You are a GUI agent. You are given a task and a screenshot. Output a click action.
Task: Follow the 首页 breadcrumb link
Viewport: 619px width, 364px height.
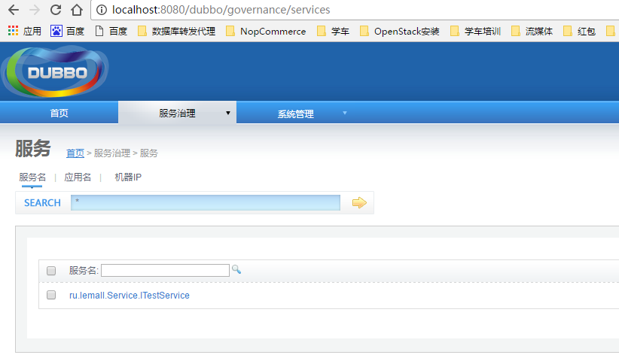tap(75, 153)
